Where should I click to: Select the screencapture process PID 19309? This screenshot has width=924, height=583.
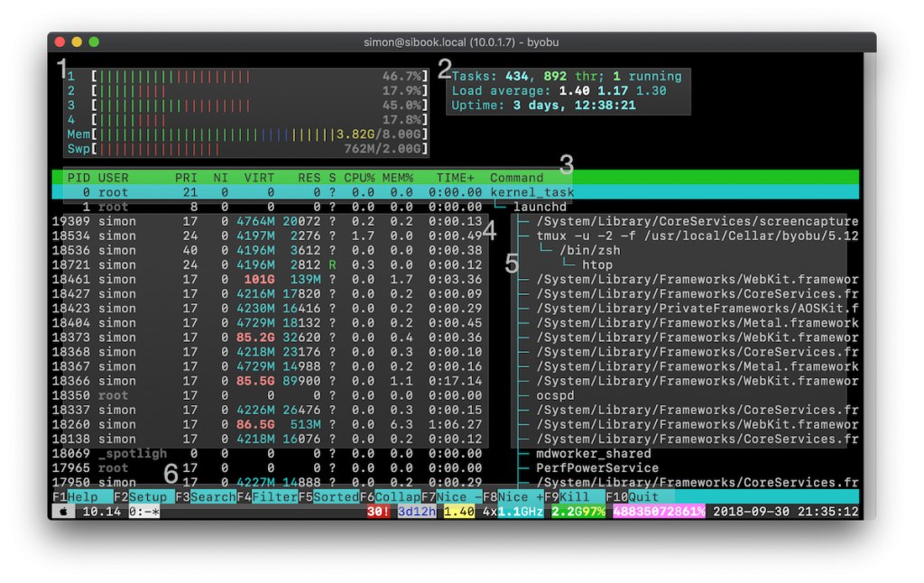pyautogui.click(x=455, y=222)
